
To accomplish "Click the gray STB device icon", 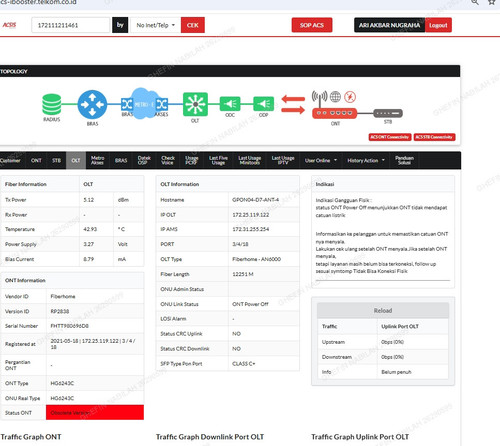I will click(388, 113).
